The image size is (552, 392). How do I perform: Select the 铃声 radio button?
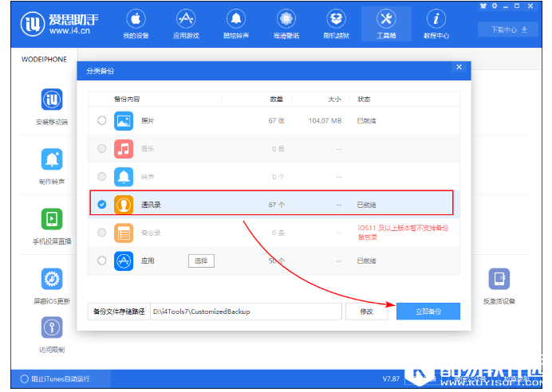coord(102,177)
